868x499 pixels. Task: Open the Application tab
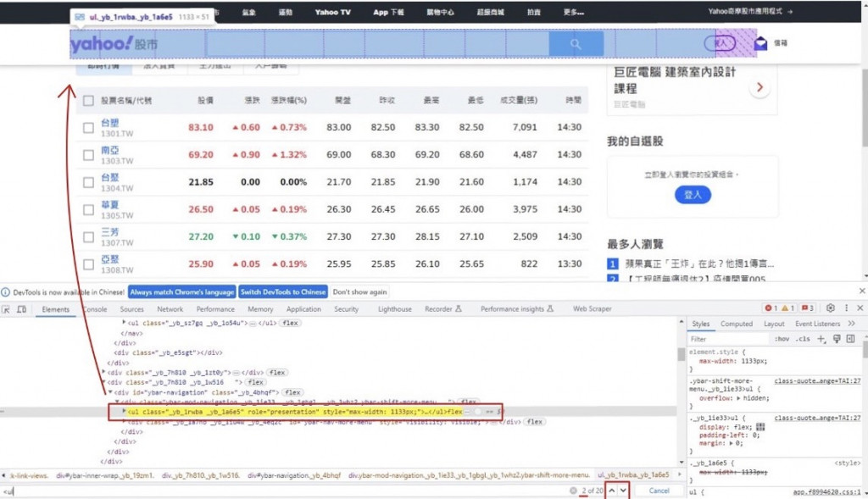click(303, 309)
